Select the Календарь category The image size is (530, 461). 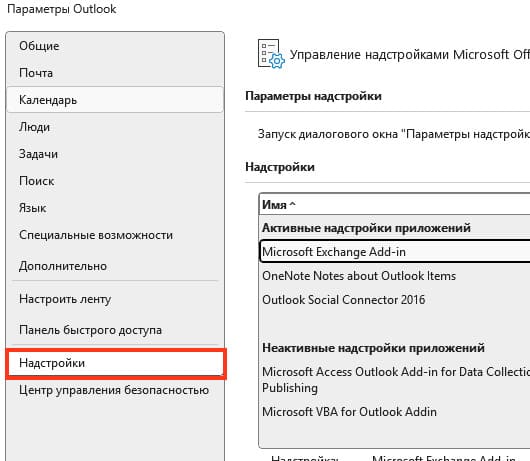115,100
